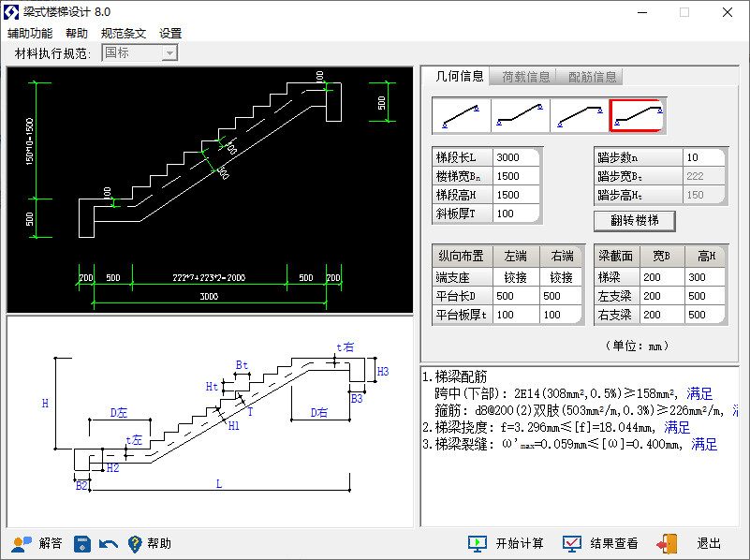This screenshot has width=750, height=560.
Task: Switch to the 配筋信息 tab
Action: pos(592,77)
